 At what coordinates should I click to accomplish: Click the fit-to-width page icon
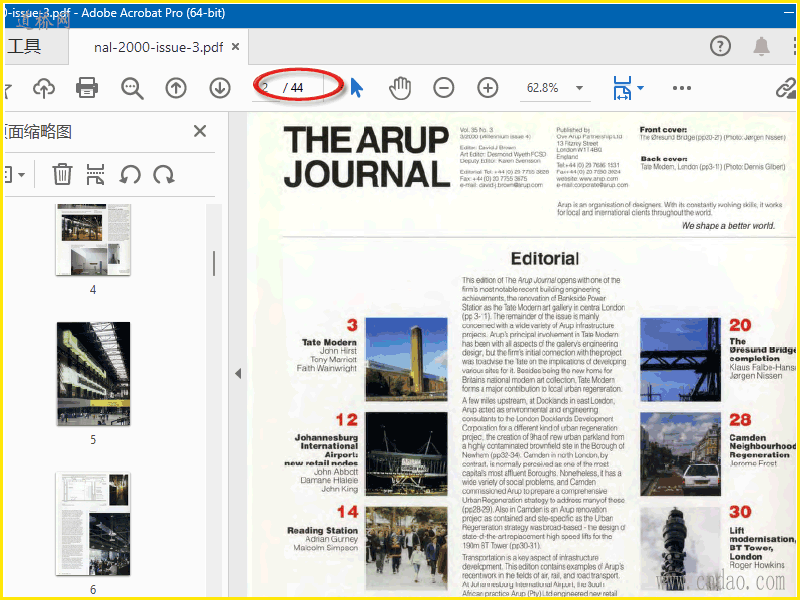622,88
